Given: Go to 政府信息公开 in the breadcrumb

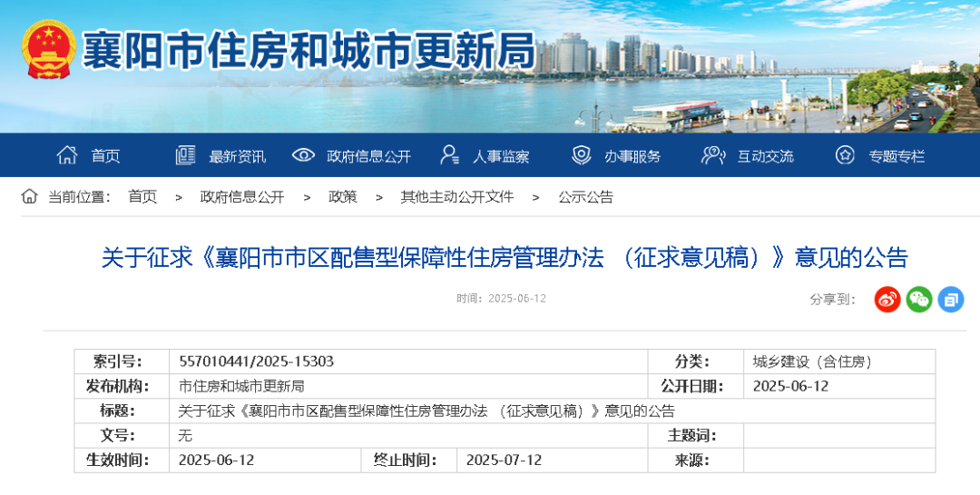Looking at the screenshot, I should coord(242,196).
